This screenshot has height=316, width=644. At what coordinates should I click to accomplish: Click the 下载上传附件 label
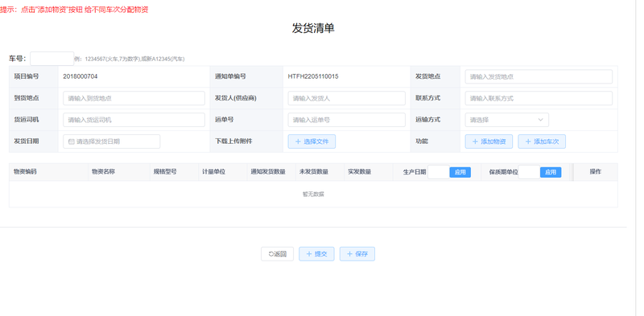(233, 142)
